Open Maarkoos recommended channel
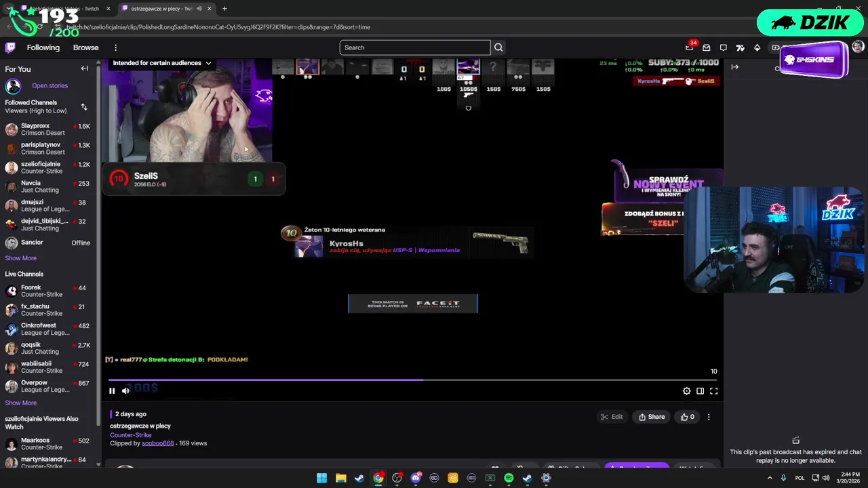 [x=47, y=443]
